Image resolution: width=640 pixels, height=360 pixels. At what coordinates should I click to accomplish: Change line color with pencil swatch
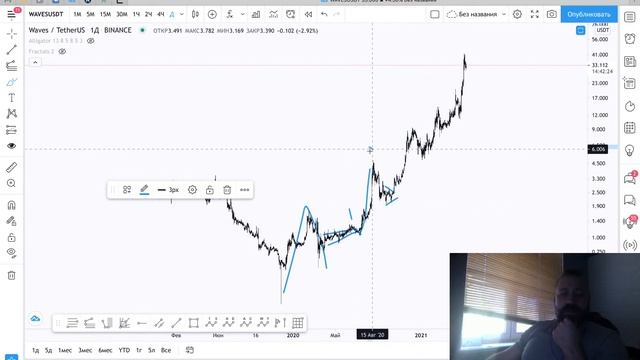point(144,190)
